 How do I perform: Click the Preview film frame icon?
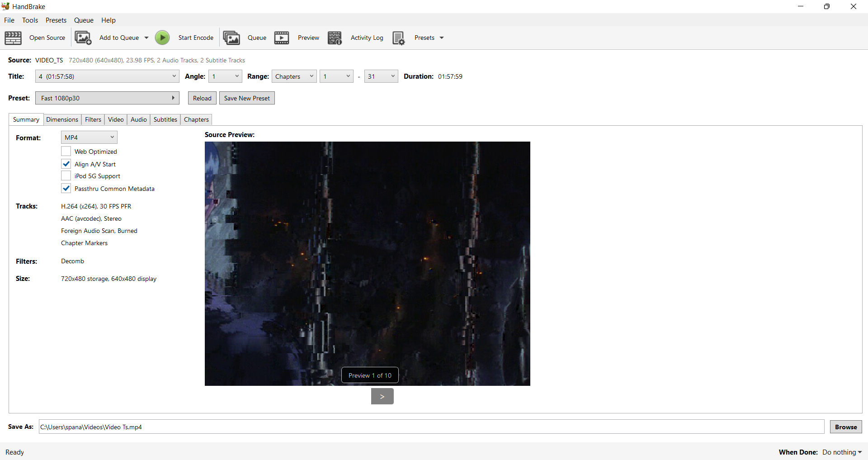282,38
